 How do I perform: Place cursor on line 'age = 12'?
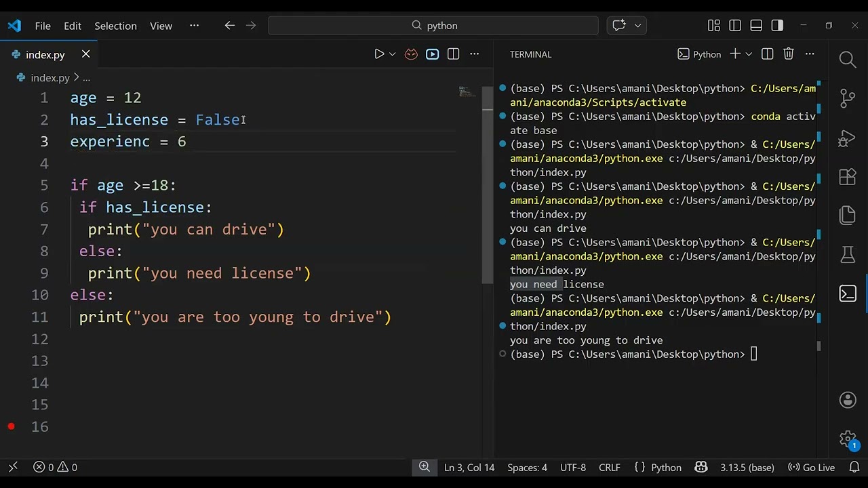[x=106, y=98]
